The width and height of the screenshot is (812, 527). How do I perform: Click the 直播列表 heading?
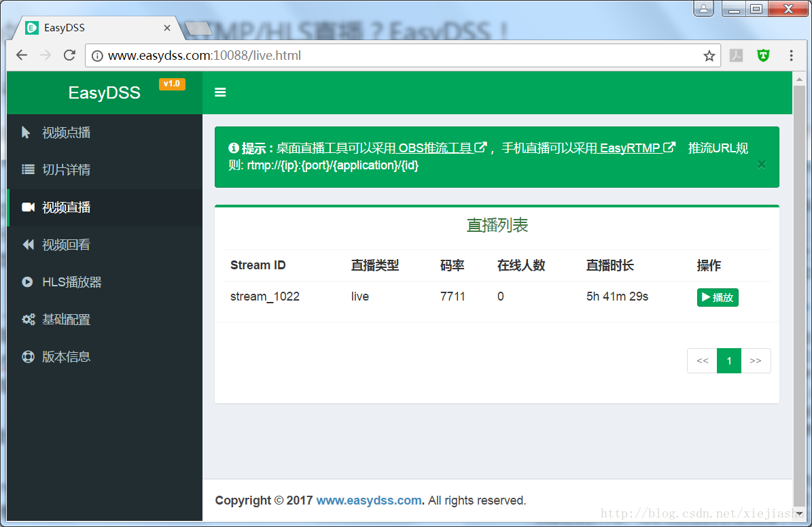coord(497,225)
